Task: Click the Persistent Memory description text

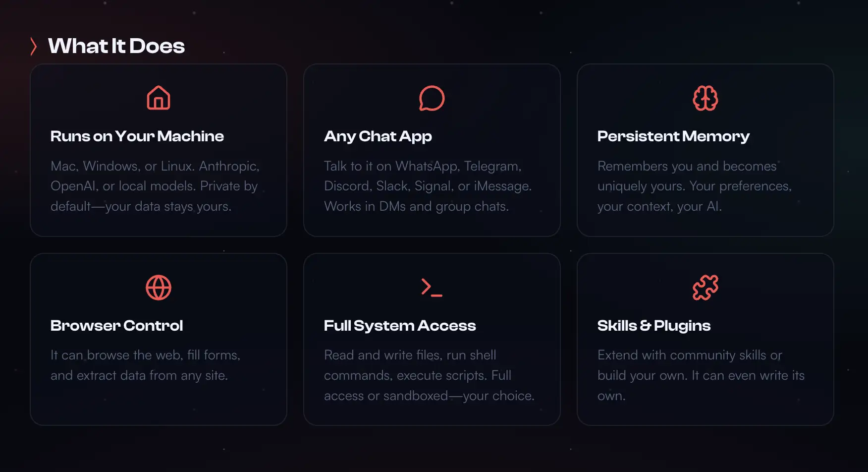Action: (694, 186)
